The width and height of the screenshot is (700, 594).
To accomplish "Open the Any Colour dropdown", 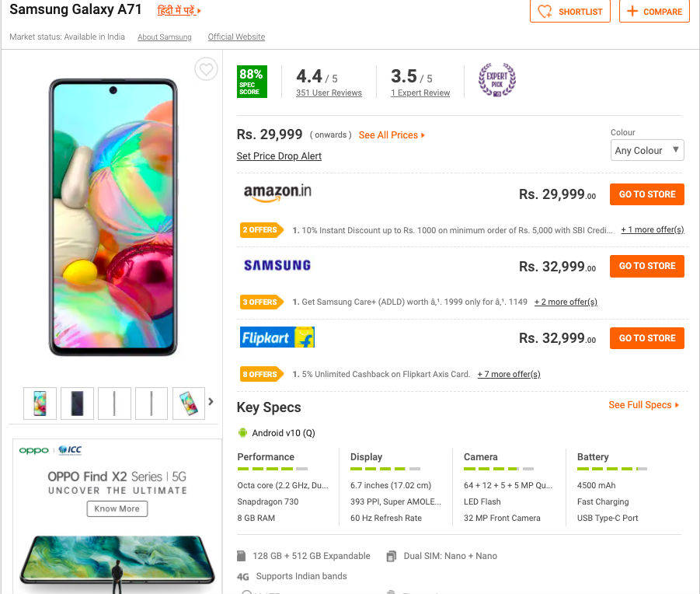I will (647, 151).
